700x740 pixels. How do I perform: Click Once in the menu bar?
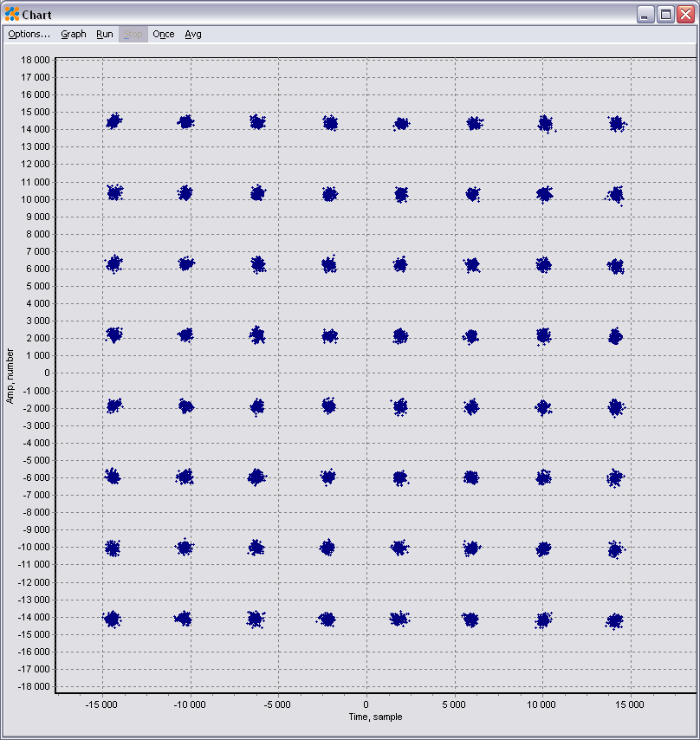click(164, 34)
